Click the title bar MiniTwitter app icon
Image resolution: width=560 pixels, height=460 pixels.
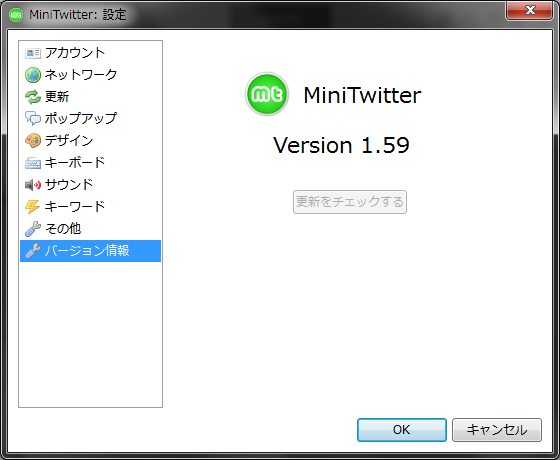(15, 15)
